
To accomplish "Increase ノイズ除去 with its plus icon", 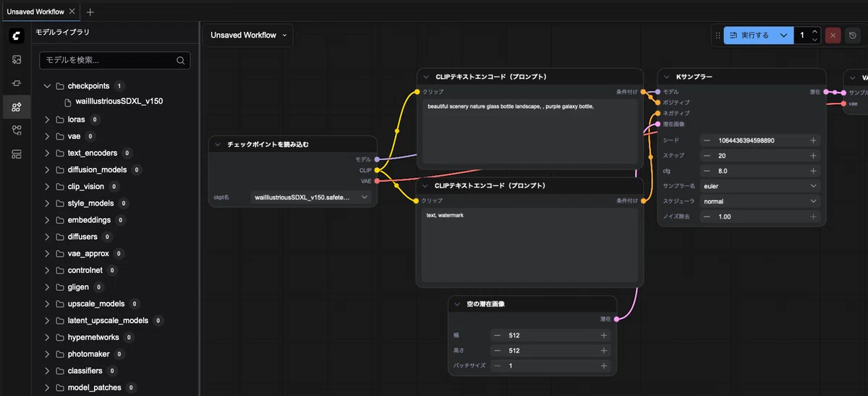I will [x=813, y=216].
